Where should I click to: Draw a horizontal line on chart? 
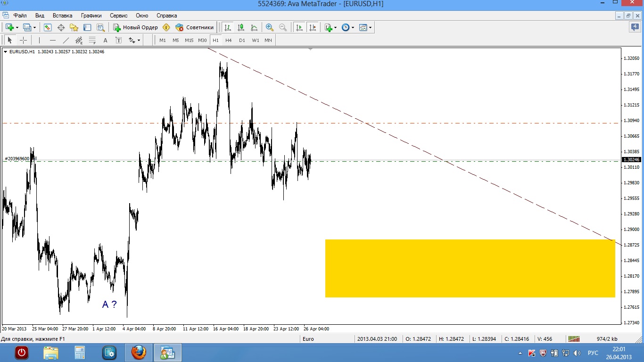point(53,41)
